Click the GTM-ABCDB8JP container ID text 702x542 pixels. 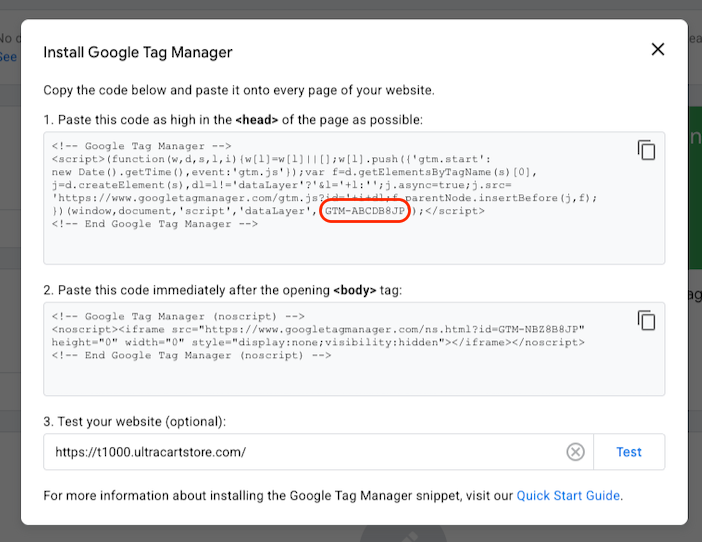coord(365,211)
